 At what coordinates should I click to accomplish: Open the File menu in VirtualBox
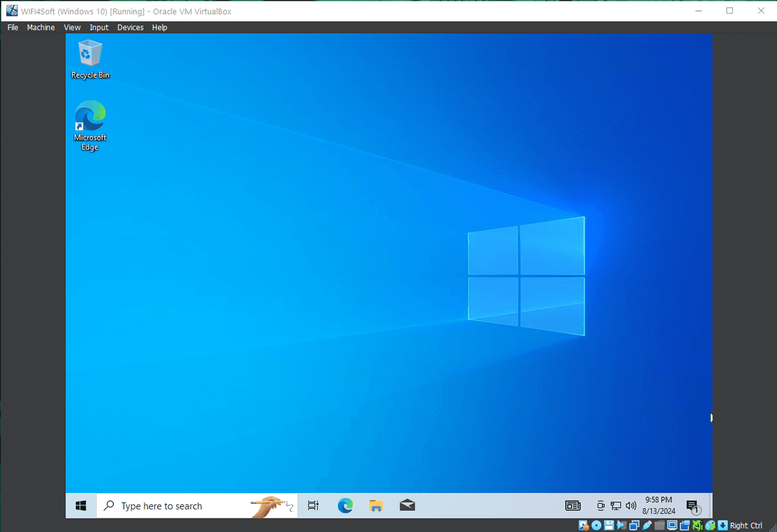click(x=13, y=27)
